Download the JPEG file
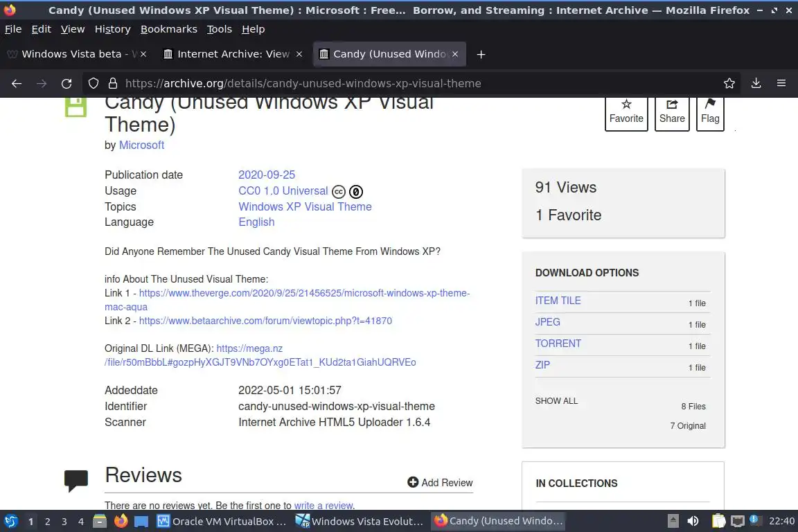This screenshot has height=532, width=798. (548, 322)
